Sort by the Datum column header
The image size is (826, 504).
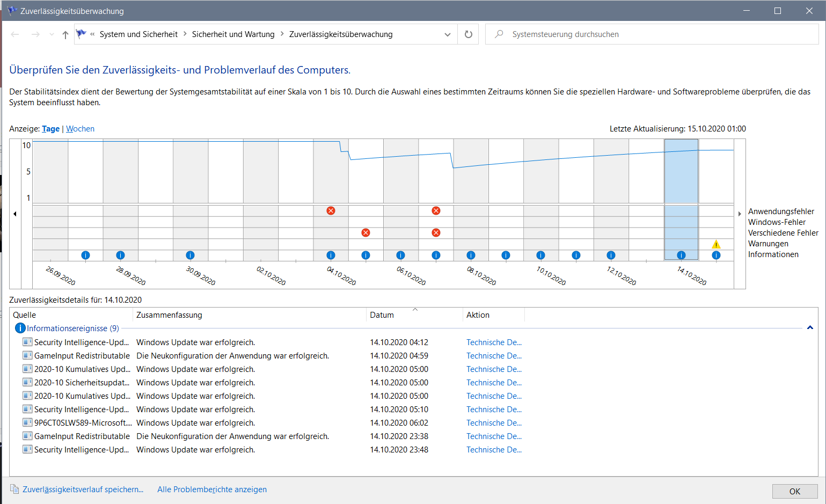(414, 315)
